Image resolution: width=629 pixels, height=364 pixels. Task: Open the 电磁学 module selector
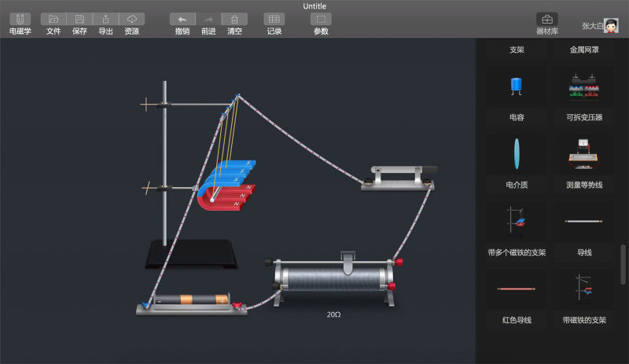click(x=20, y=19)
